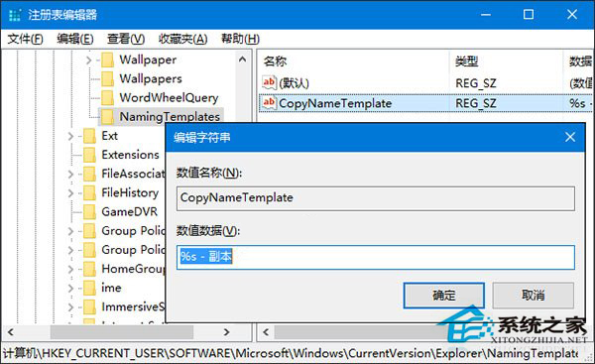Screen dimensions: 595x364
Task: Expand the HomeGroup tree node
Action: (70, 269)
